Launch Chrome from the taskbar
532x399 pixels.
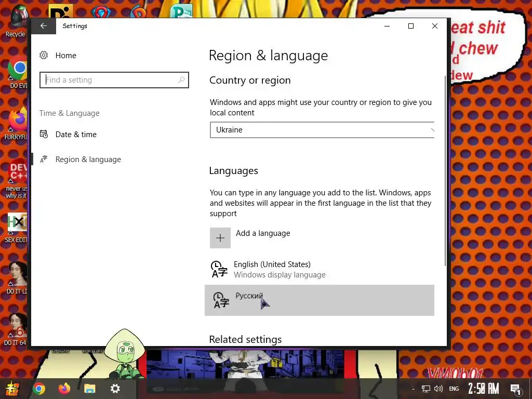coord(38,389)
